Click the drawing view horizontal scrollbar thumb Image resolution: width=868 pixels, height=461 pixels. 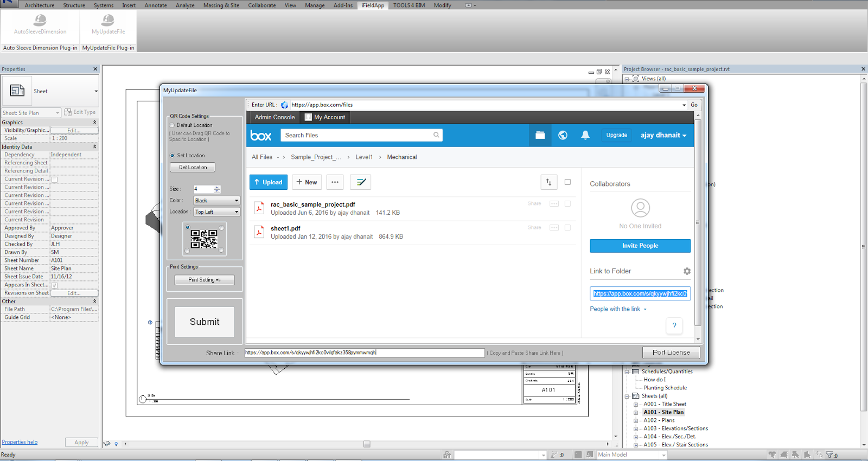coord(367,444)
